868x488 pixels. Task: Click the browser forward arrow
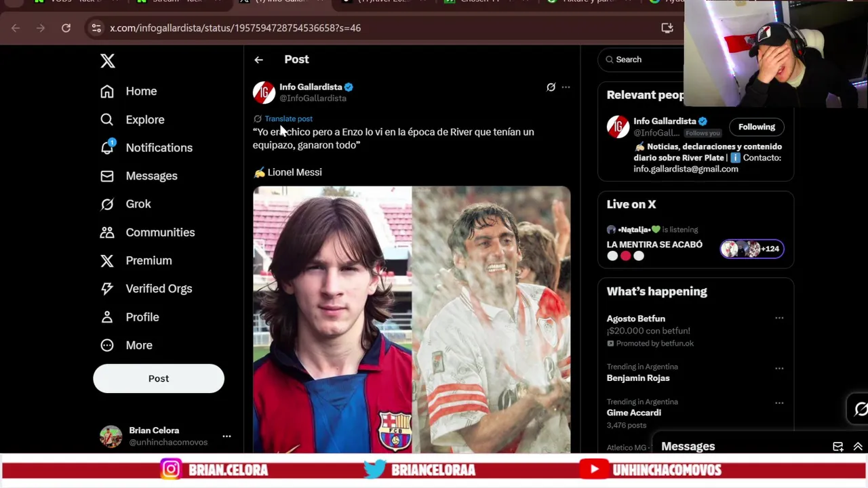coord(41,28)
